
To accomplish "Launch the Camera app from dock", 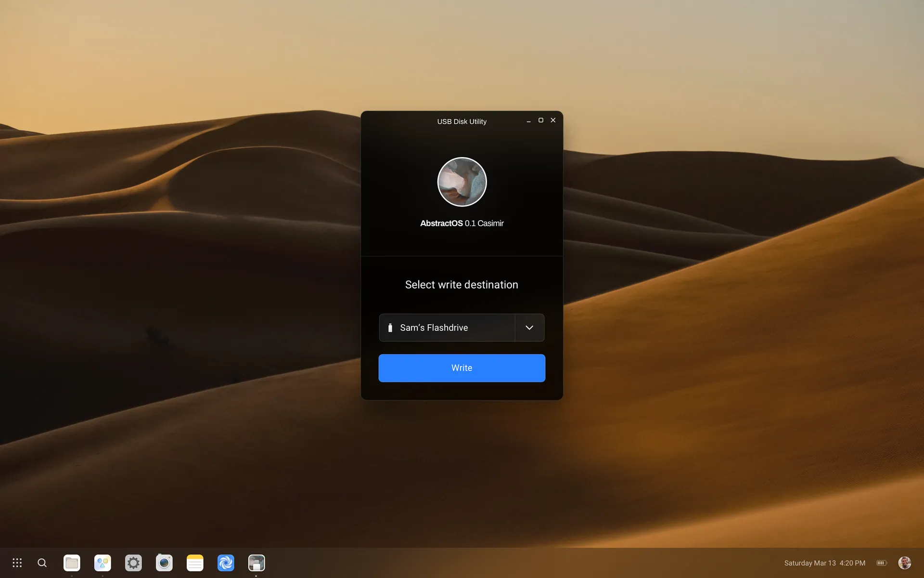I will [x=164, y=563].
